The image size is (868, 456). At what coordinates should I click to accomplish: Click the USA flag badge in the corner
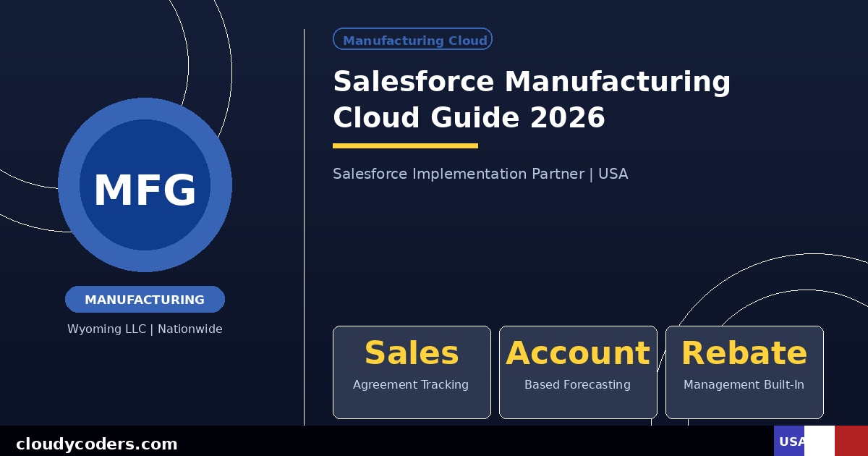click(821, 442)
